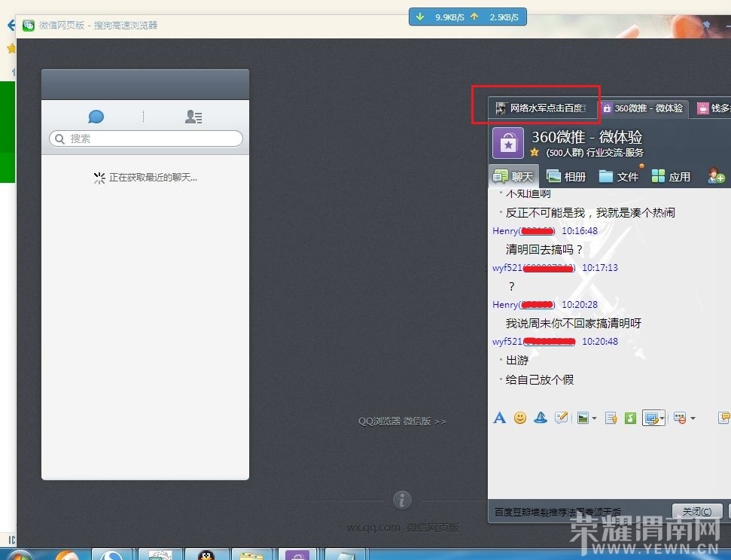Screen dimensions: 731x560
Task: Click message text 清明回去搞吗？
Action: coord(544,249)
